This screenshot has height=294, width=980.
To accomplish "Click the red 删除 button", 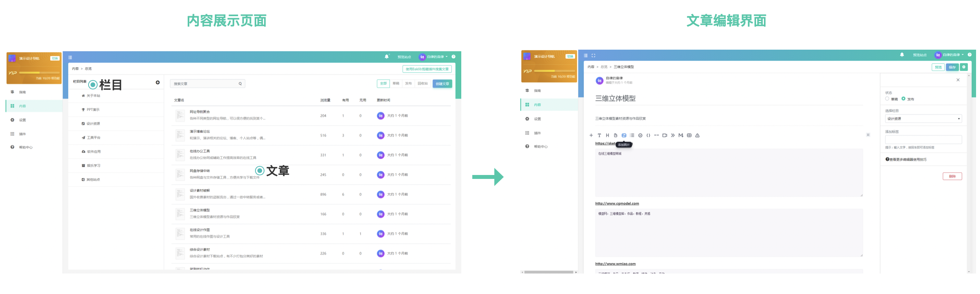I will pyautogui.click(x=952, y=176).
